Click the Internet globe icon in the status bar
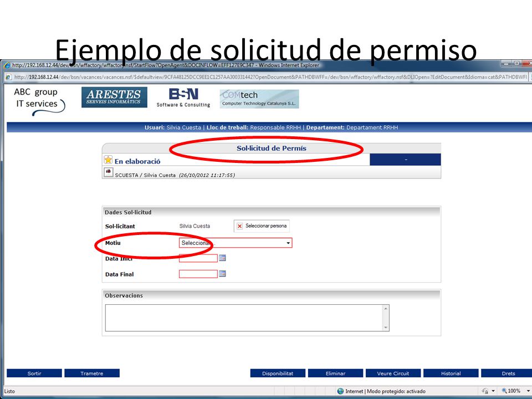 (x=340, y=391)
